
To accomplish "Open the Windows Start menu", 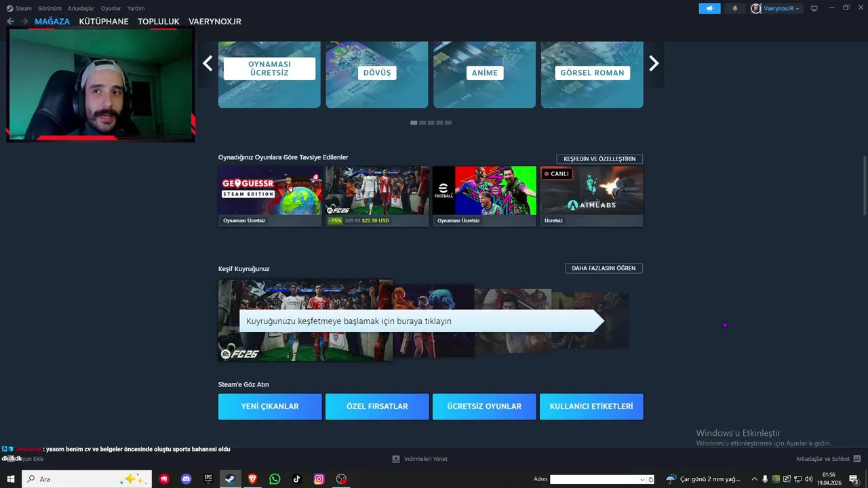I will pos(10,479).
